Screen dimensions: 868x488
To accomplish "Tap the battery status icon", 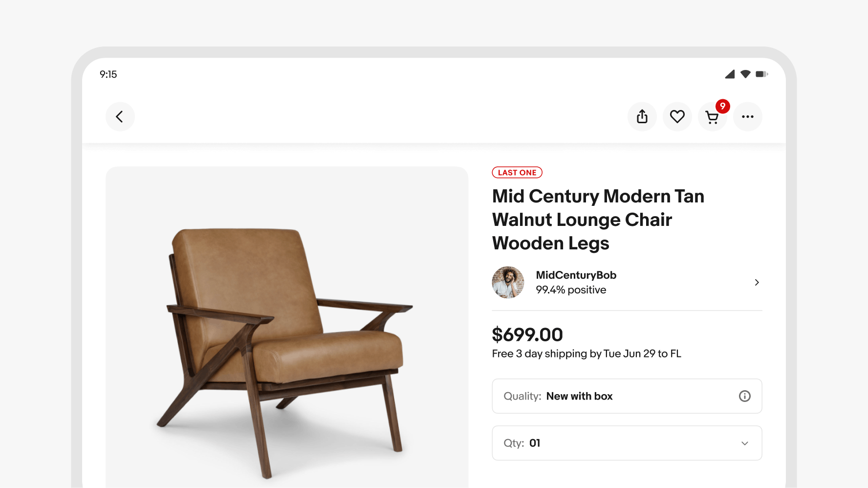I will point(761,74).
